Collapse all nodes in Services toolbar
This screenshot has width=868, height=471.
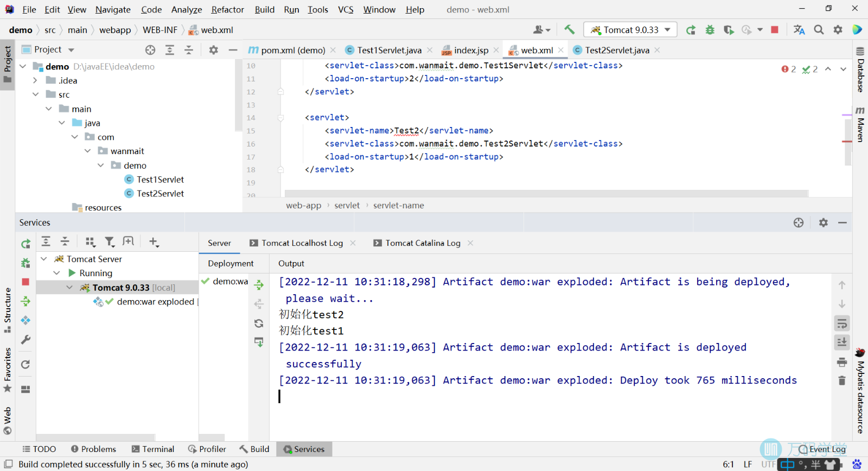pos(65,241)
